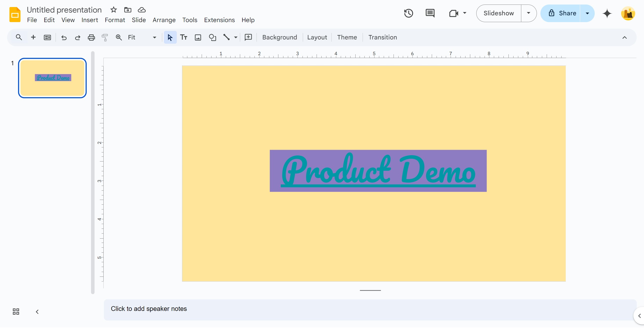Viewport: 644px width, 328px height.
Task: Open the Arrange menu
Action: coord(164,20)
